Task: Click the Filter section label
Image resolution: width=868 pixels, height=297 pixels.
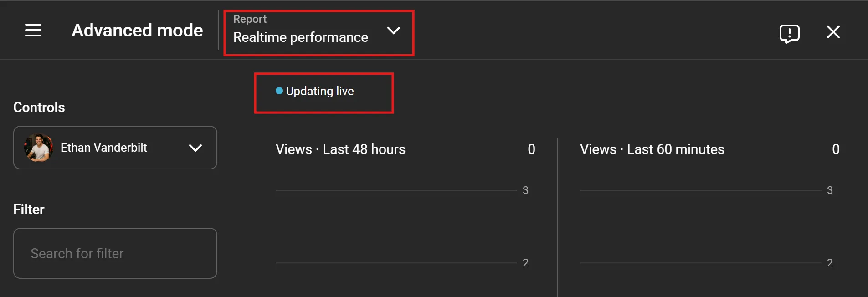Action: pyautogui.click(x=29, y=209)
